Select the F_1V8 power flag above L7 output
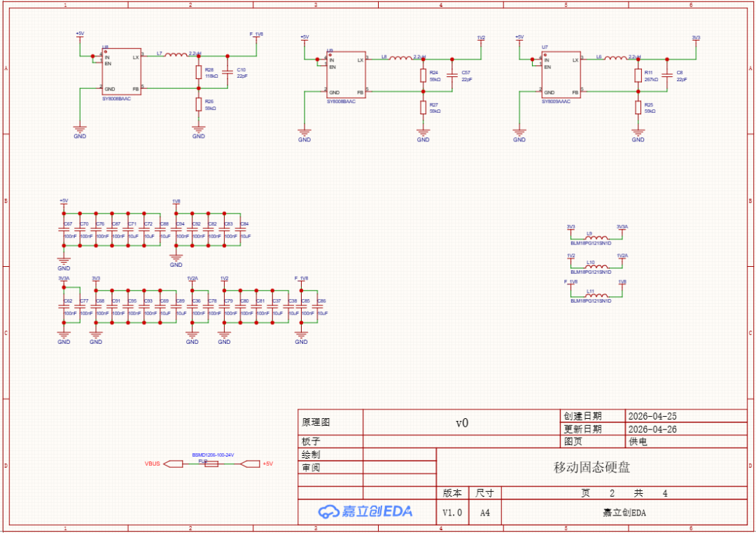The image size is (756, 533). click(256, 36)
